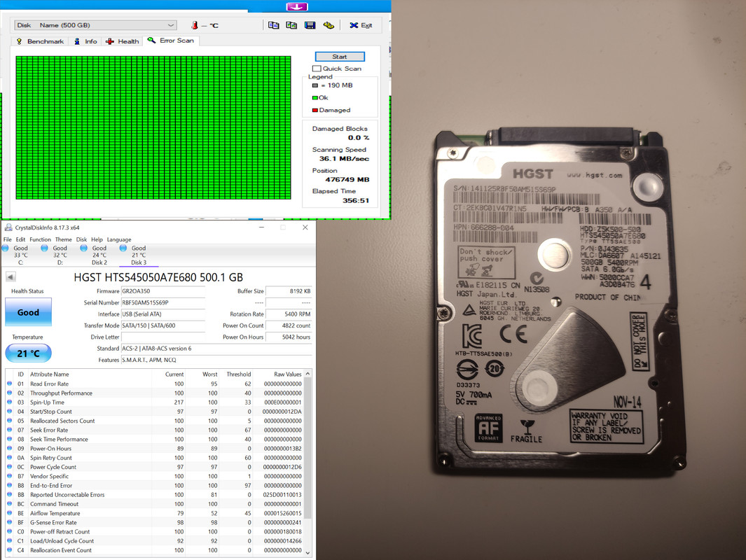Open the Disk menu

pyautogui.click(x=81, y=239)
